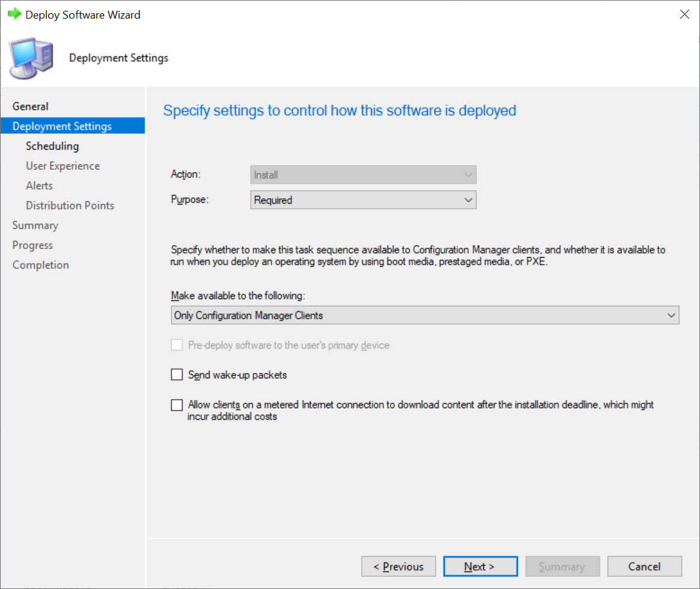The height and width of the screenshot is (589, 700).
Task: Click the disabled Action dropdown
Action: pos(363,175)
